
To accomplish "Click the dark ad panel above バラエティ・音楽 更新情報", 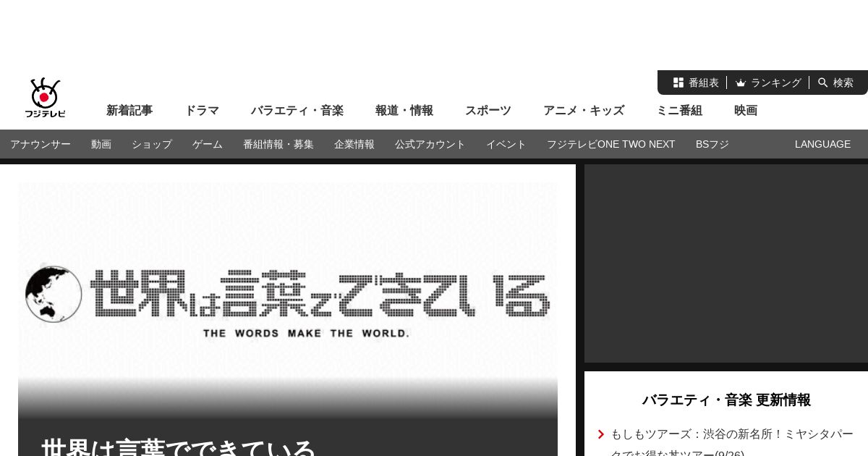I will pyautogui.click(x=726, y=263).
